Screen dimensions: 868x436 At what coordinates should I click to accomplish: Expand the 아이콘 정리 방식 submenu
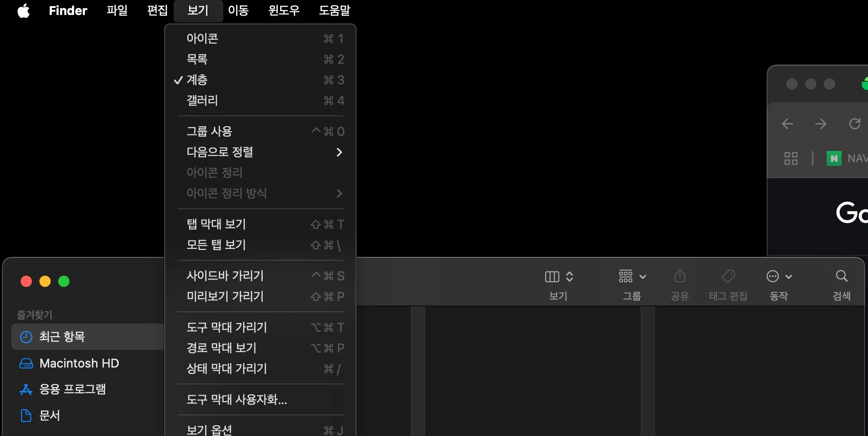click(x=227, y=193)
